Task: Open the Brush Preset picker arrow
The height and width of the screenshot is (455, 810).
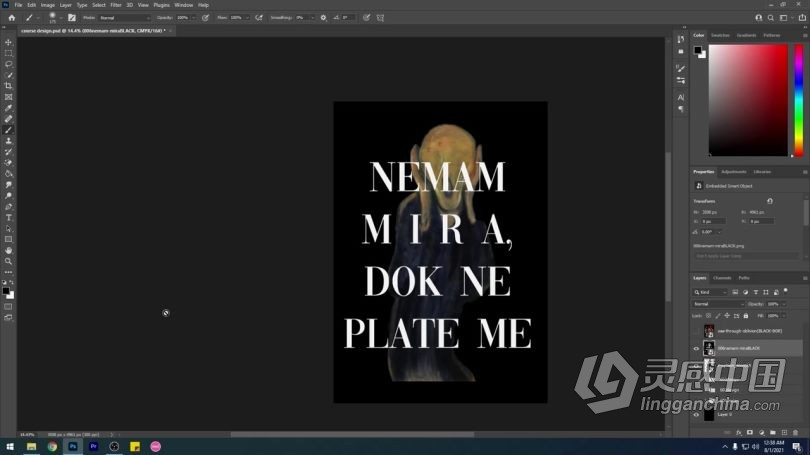Action: coord(61,18)
